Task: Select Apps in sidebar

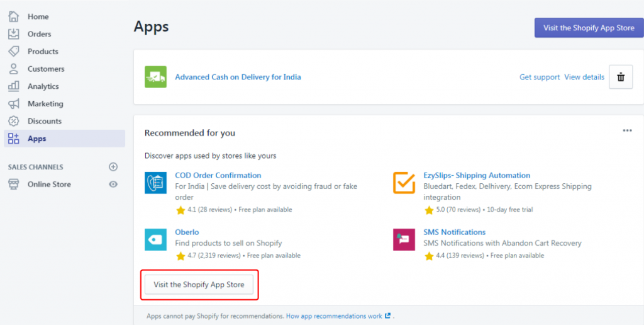Action: (x=65, y=139)
